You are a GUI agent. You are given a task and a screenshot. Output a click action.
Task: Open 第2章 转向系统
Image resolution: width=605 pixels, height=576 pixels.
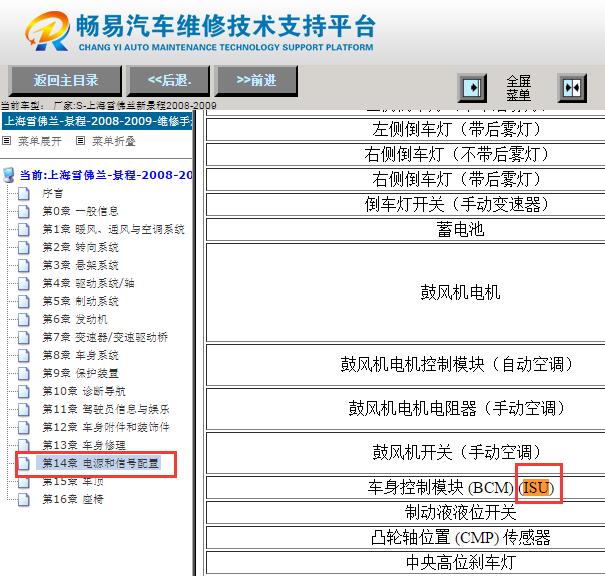[80, 247]
